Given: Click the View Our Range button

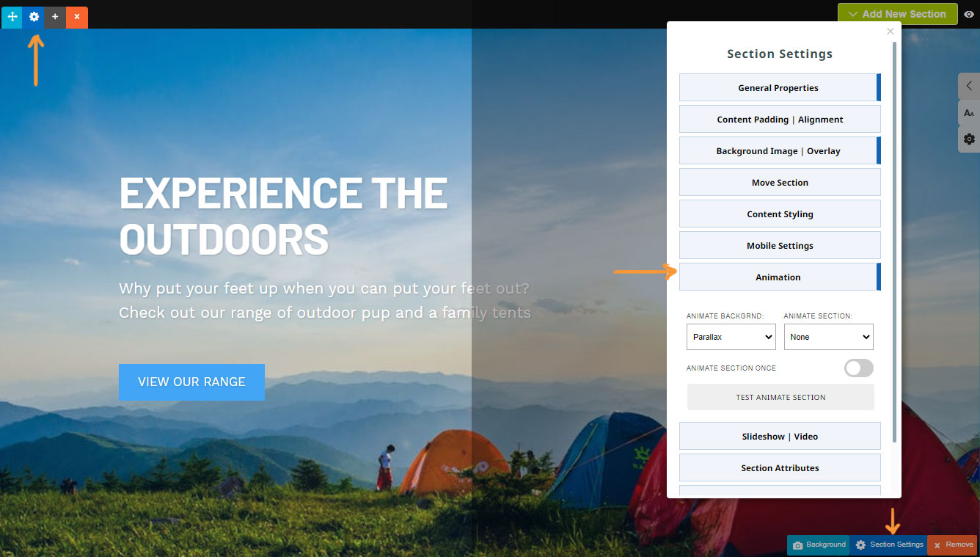Looking at the screenshot, I should 191,382.
